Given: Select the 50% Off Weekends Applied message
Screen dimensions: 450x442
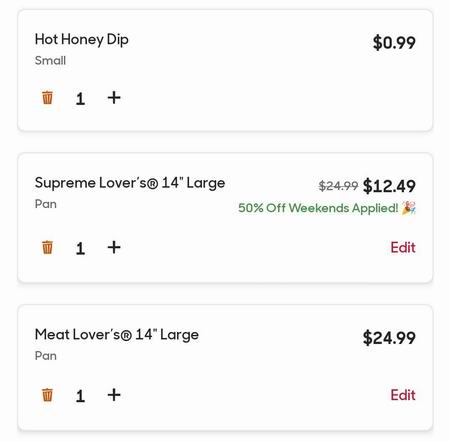Looking at the screenshot, I should coord(318,208).
